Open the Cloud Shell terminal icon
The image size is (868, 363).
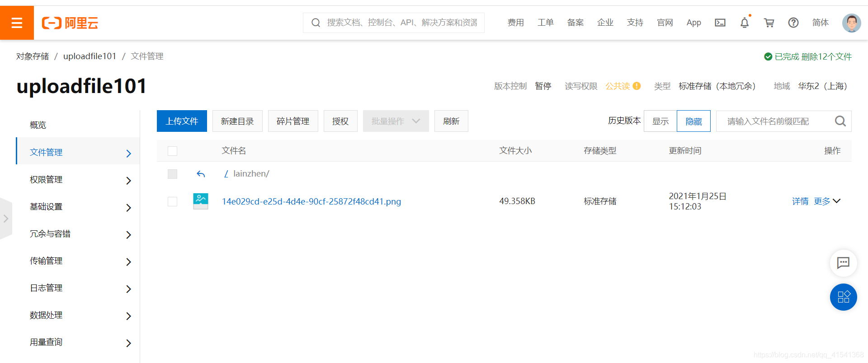tap(720, 23)
